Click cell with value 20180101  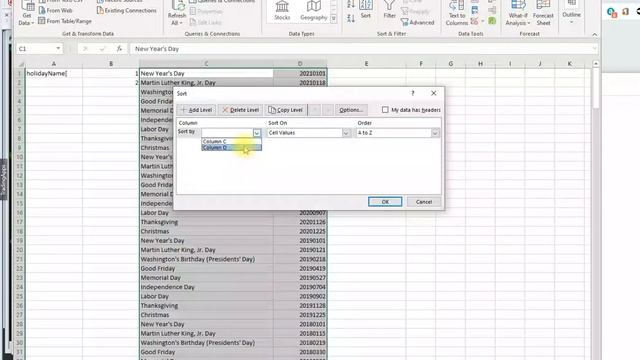click(300, 324)
